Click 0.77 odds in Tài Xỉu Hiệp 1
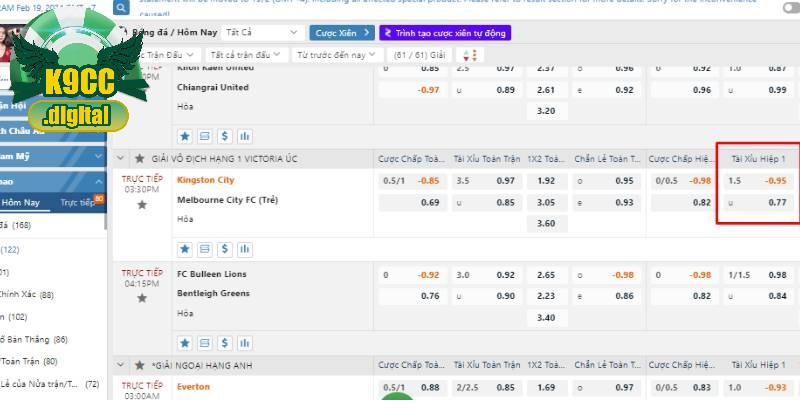This screenshot has height=409, width=800. 776,202
